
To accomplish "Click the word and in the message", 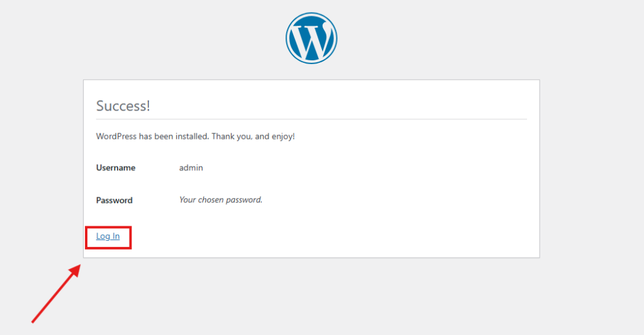I will point(260,136).
